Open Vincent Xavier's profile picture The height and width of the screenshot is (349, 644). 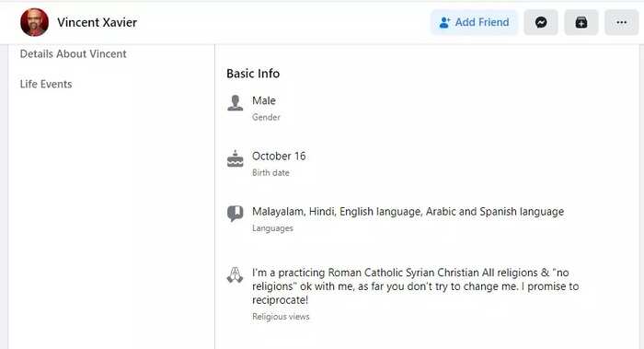coord(35,22)
